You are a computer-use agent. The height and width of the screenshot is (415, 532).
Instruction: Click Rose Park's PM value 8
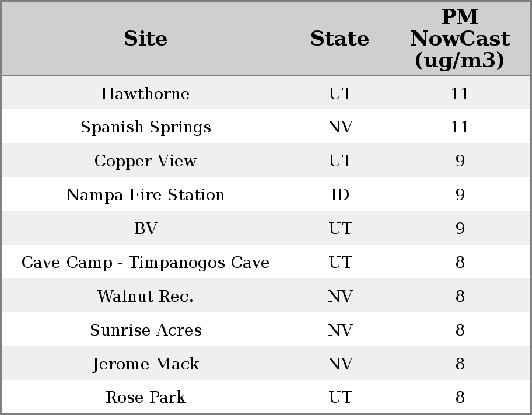[x=460, y=397]
